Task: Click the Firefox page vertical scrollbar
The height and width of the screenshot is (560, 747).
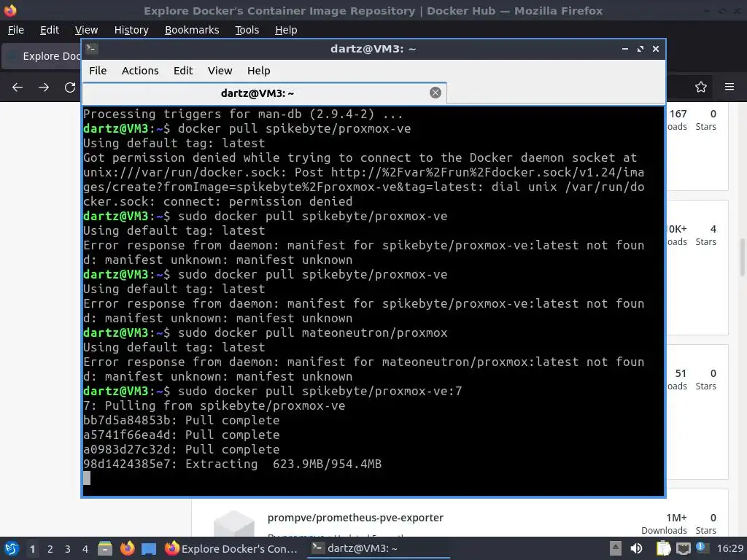Action: [742, 257]
